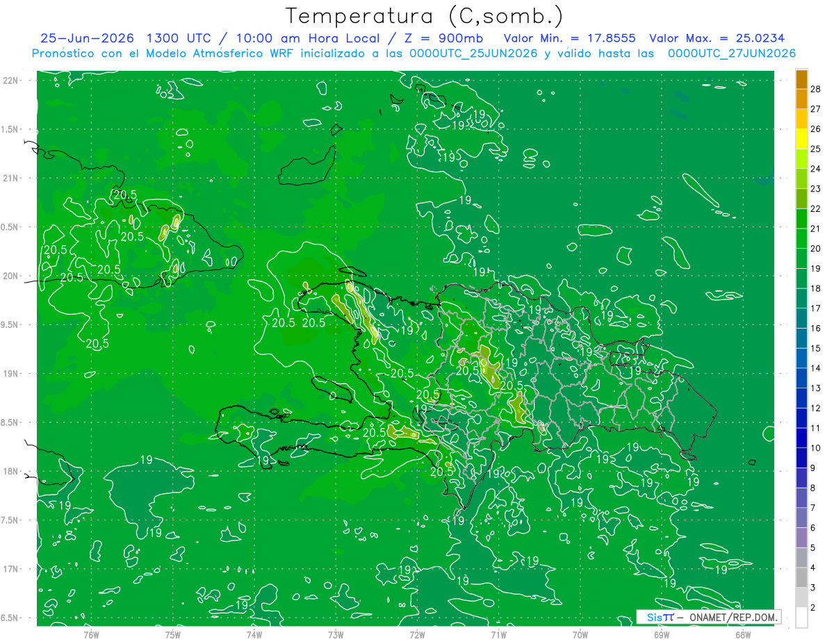Click the '7.5N' latitude axis label

(10, 520)
